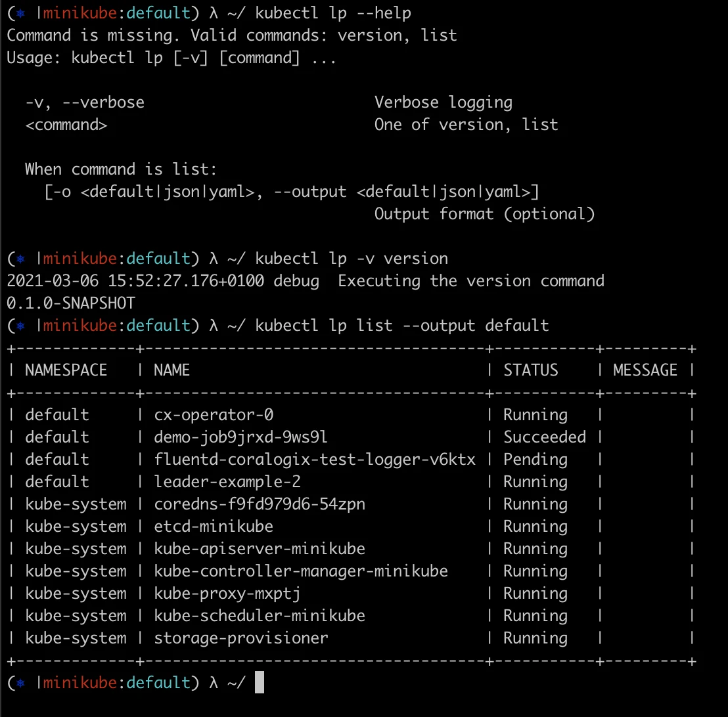Click the 'kube-scheduler-minikube' pod name

point(260,616)
